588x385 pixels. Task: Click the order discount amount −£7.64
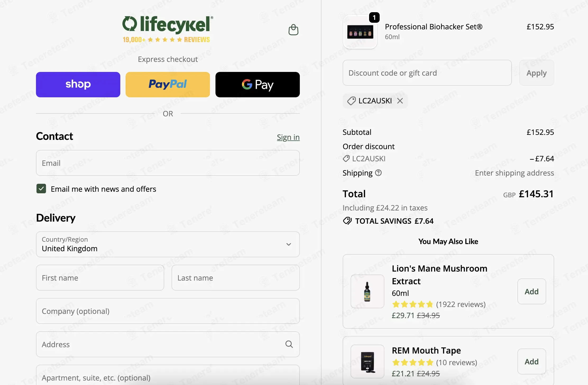(x=542, y=159)
